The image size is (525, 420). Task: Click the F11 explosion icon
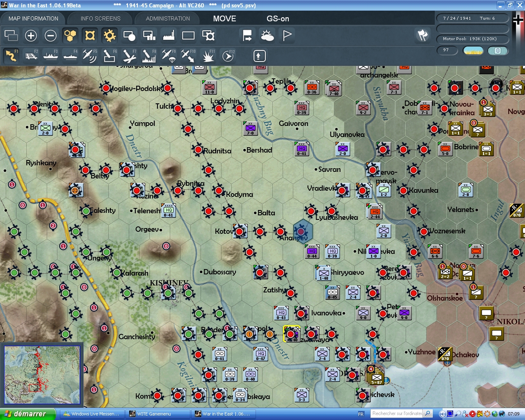pos(208,56)
